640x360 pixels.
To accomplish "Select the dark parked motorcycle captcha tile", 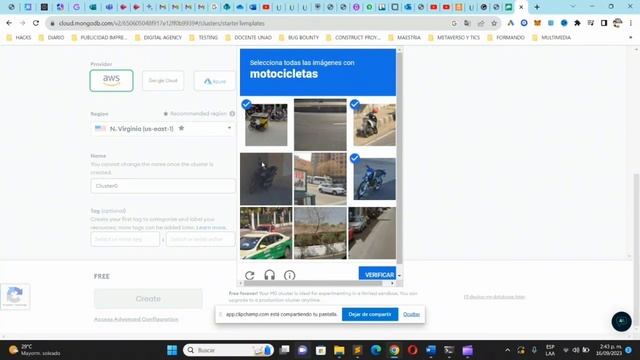I will (266, 179).
